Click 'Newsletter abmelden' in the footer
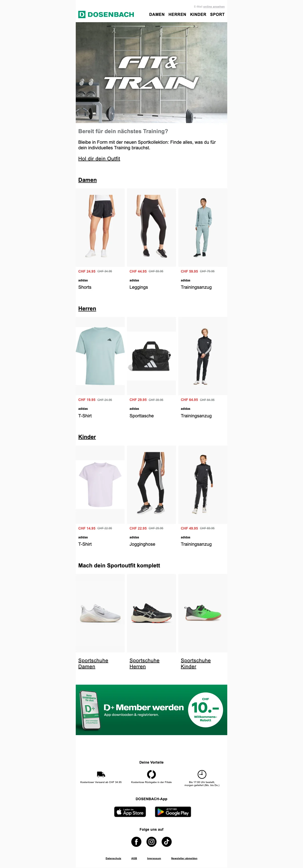This screenshot has width=303, height=868. pos(184,858)
